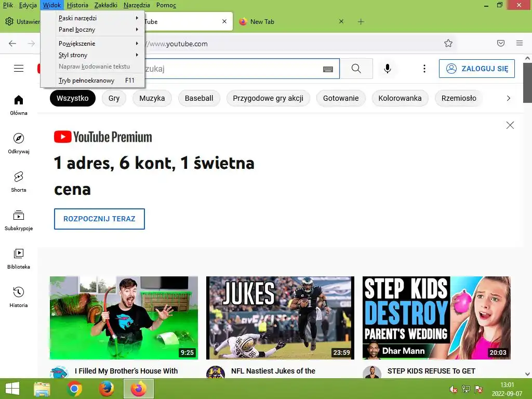The height and width of the screenshot is (399, 532).
Task: Select the Gotowanie filter chip
Action: (x=341, y=98)
